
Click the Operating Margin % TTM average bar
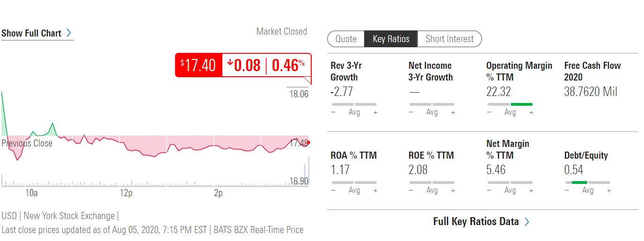510,104
